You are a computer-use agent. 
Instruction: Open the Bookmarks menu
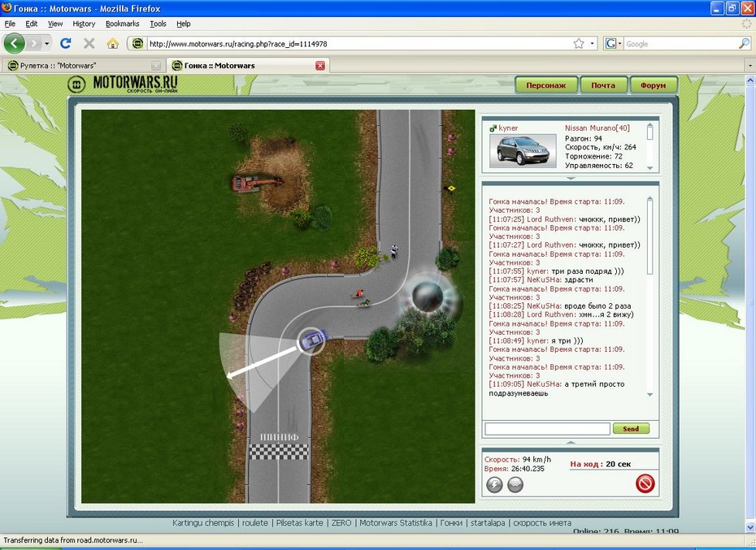122,24
